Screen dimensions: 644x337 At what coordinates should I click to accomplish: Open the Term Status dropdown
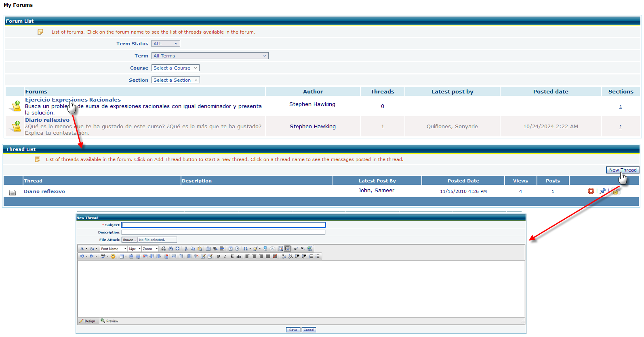166,44
